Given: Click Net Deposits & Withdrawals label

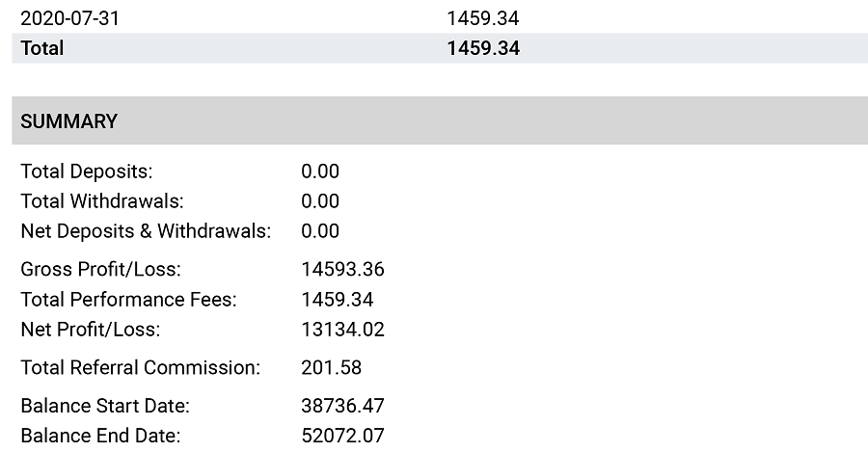Looking at the screenshot, I should [x=146, y=231].
